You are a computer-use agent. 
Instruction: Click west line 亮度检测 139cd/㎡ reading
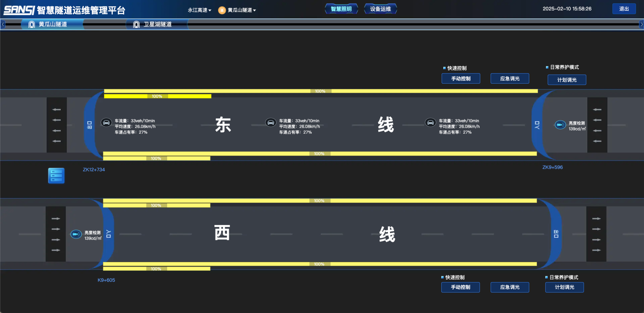pyautogui.click(x=93, y=235)
